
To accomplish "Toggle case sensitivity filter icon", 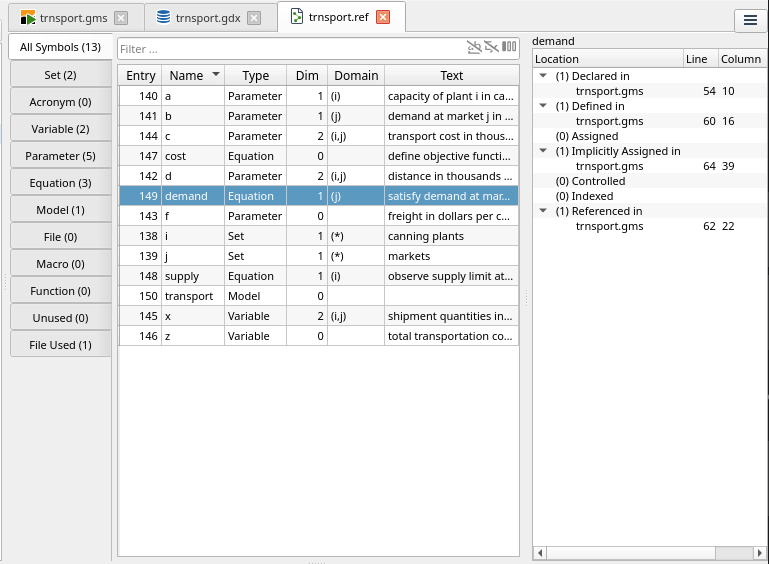I will coord(474,47).
